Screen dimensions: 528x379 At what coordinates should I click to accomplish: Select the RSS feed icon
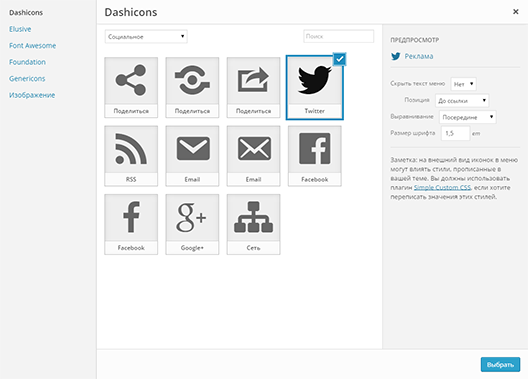[x=131, y=156]
